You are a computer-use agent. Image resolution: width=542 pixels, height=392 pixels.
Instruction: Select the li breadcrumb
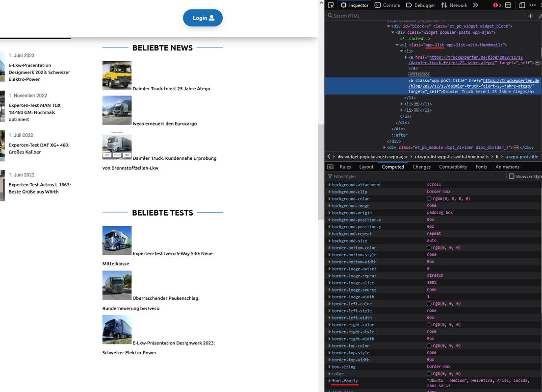click(x=497, y=157)
